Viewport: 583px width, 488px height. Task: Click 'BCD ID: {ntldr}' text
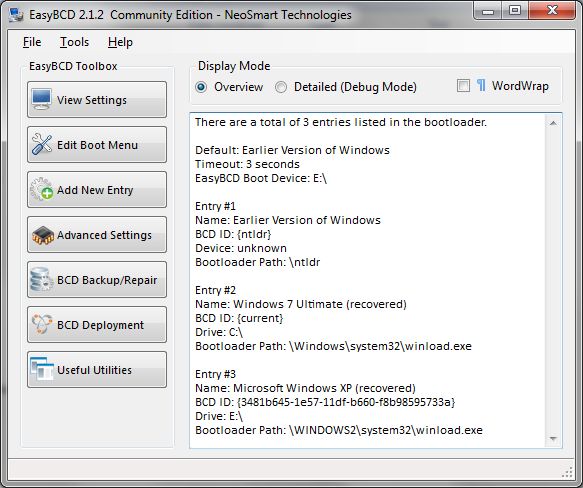233,234
